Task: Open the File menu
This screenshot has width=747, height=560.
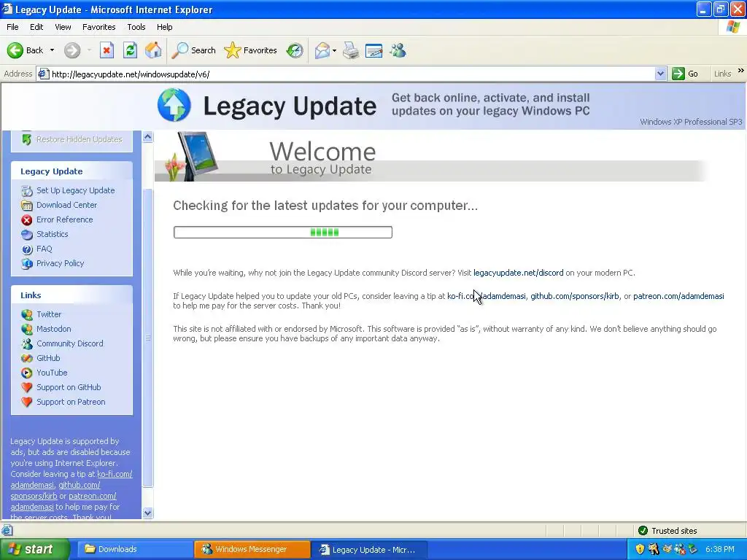Action: (12, 27)
